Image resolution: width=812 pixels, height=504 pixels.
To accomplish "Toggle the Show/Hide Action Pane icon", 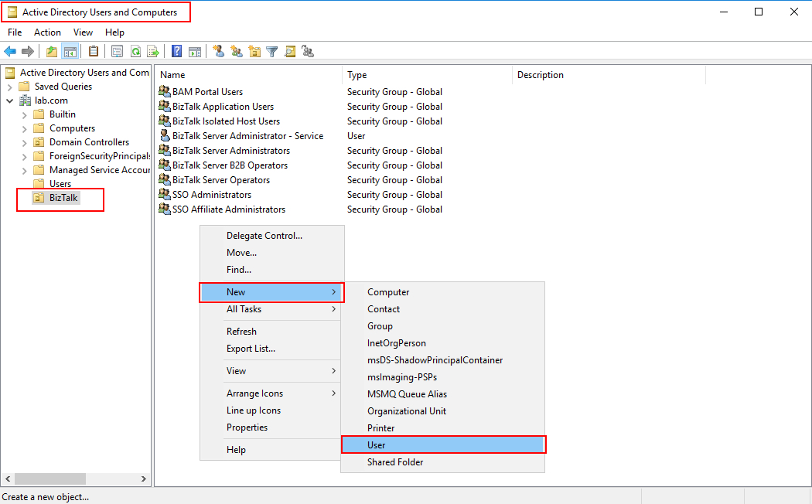I will [x=195, y=51].
